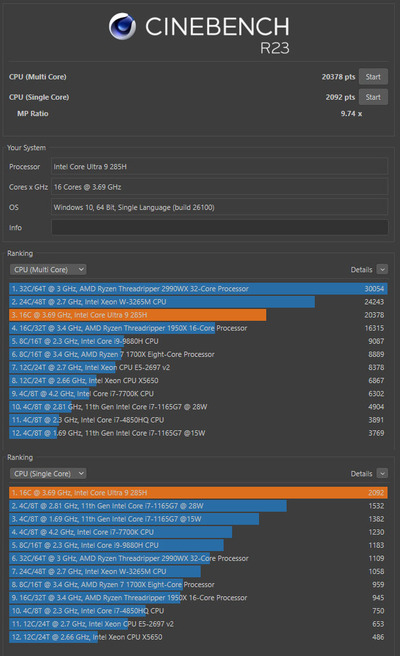Select i7-1165G7 28W single core entry 1532

[198, 506]
